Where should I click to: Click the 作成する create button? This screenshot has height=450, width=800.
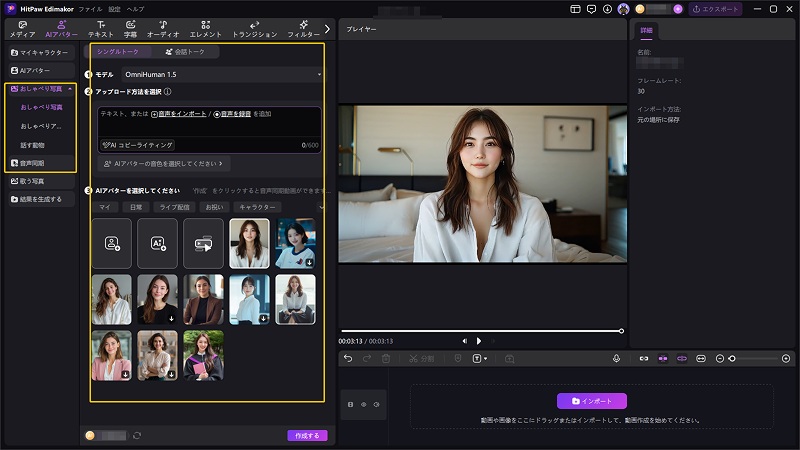307,436
